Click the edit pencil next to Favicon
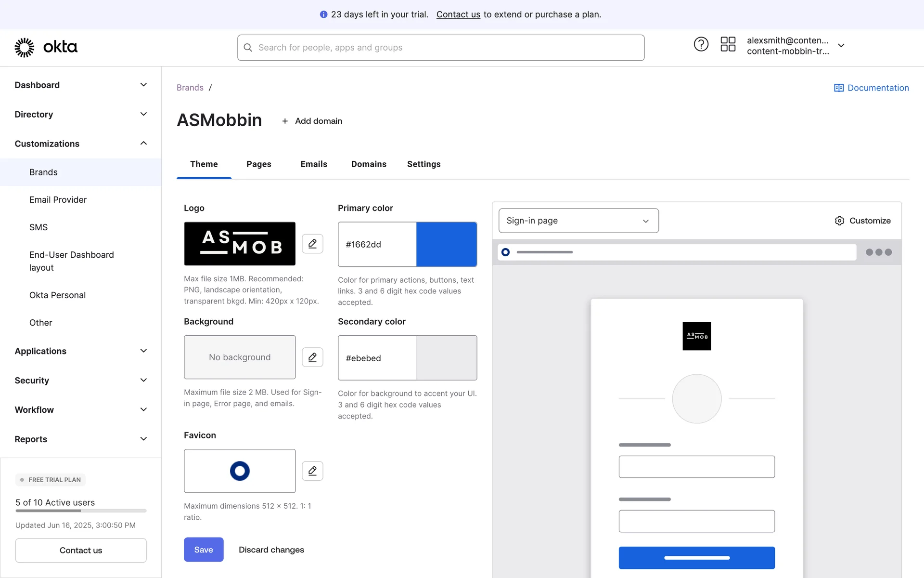The image size is (924, 578). pyautogui.click(x=312, y=471)
